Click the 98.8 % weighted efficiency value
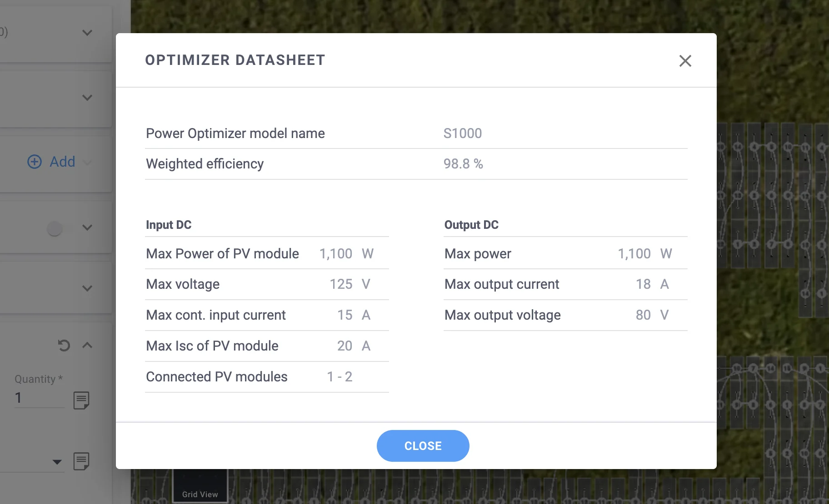The height and width of the screenshot is (504, 829). point(463,164)
